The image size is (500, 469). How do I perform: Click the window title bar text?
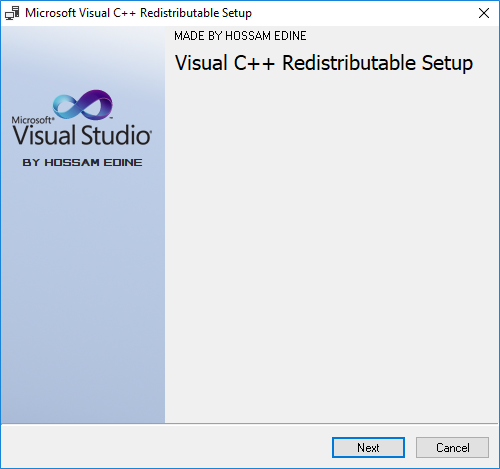click(138, 13)
